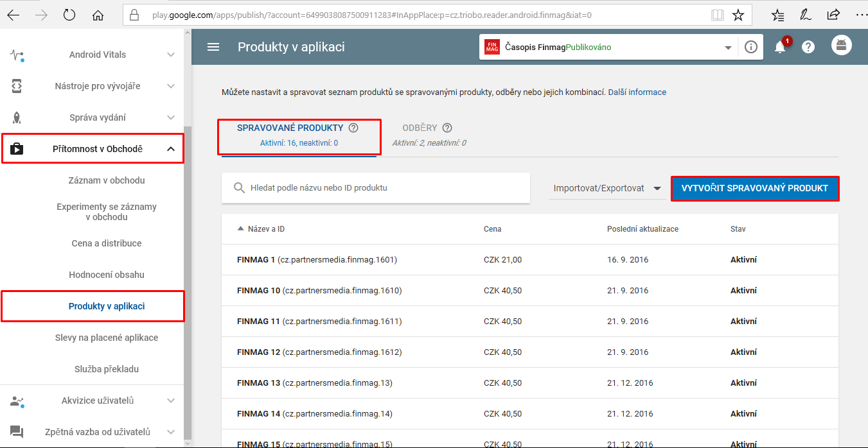This screenshot has height=448, width=868.
Task: Open the help question mark in header
Action: click(x=808, y=47)
